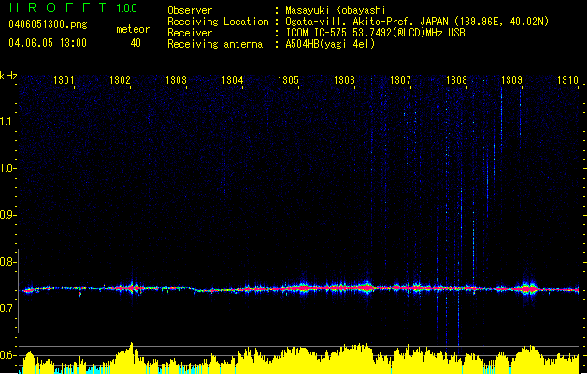This screenshot has width=588, height=374.
Task: Click the 1.0 kHz axis label
Action: (7, 168)
